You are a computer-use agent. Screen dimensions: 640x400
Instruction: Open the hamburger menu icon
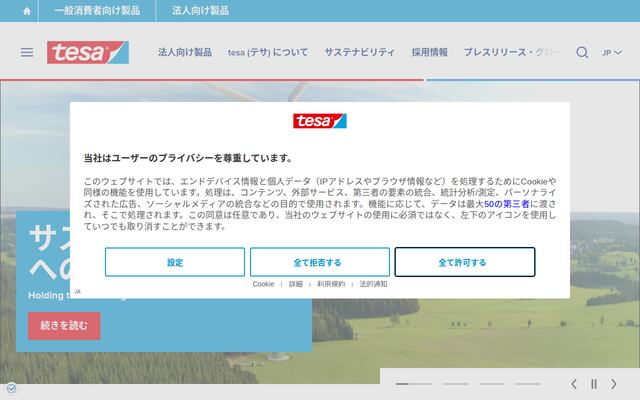click(27, 52)
